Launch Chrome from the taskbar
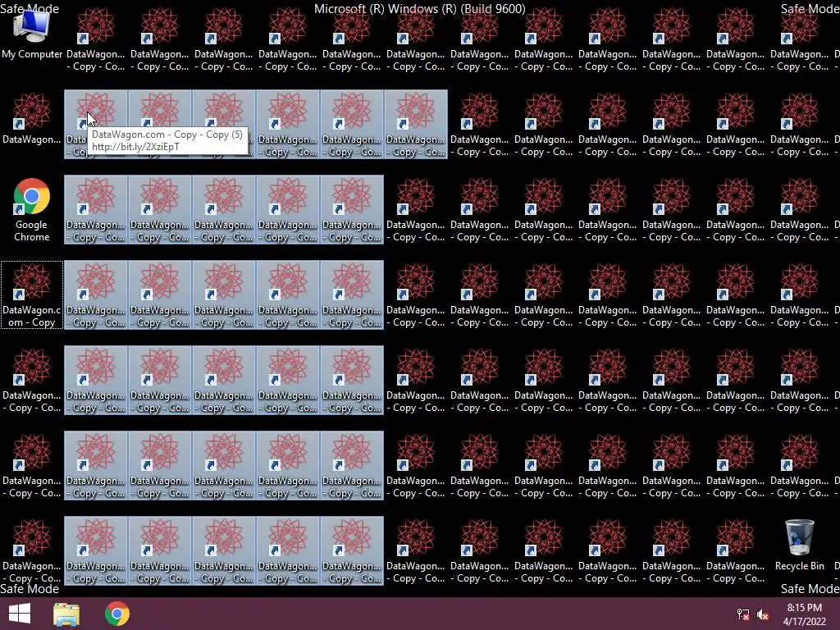This screenshot has width=840, height=630. 117,614
